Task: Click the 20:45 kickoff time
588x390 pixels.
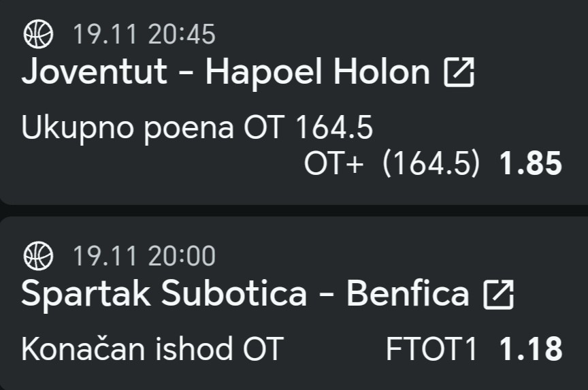Action: (182, 35)
